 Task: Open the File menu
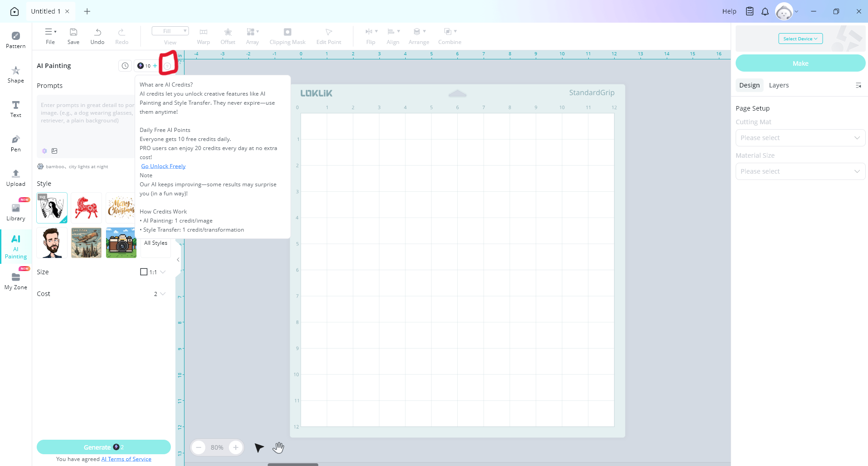[50, 36]
